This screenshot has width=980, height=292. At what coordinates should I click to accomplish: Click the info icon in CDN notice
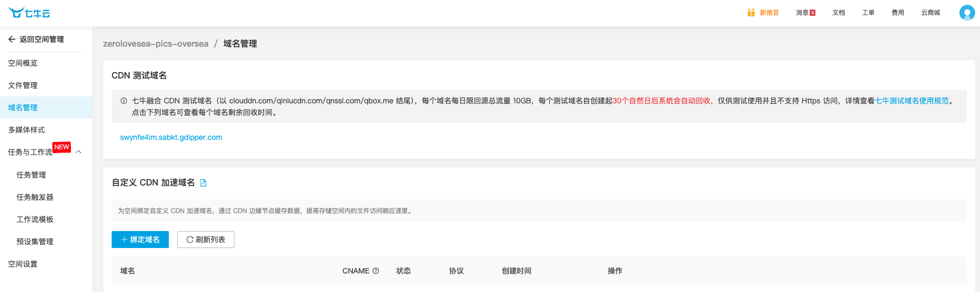pos(124,101)
